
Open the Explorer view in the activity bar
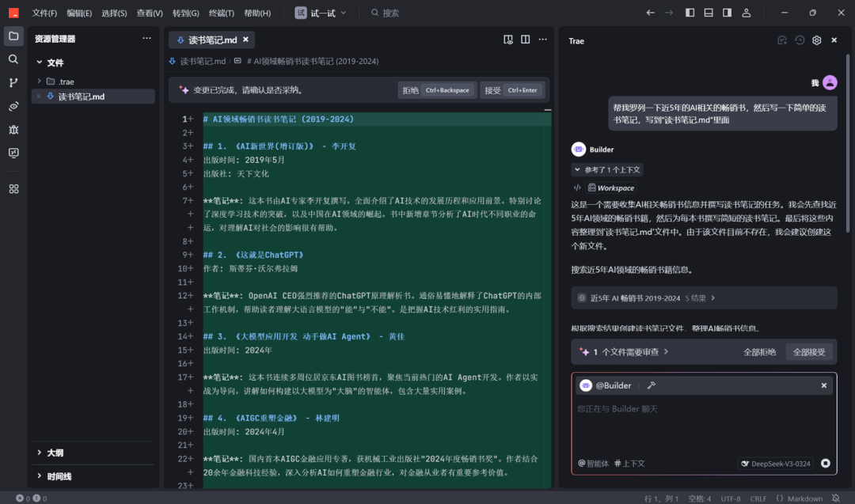(13, 36)
